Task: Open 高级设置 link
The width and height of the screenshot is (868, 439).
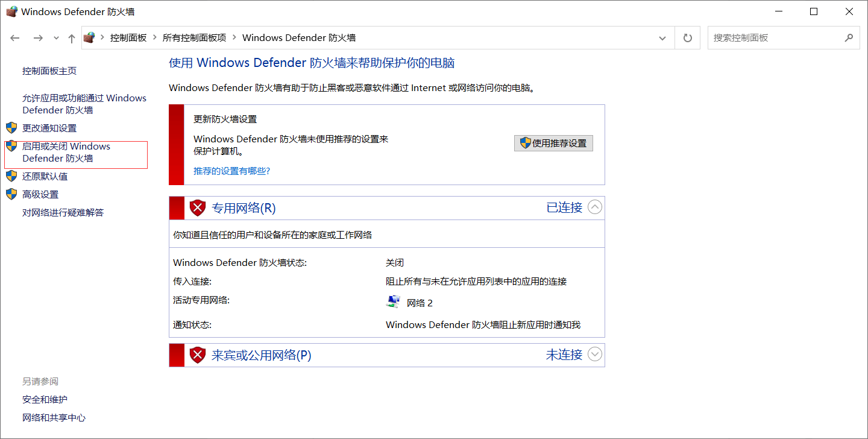Action: 40,194
